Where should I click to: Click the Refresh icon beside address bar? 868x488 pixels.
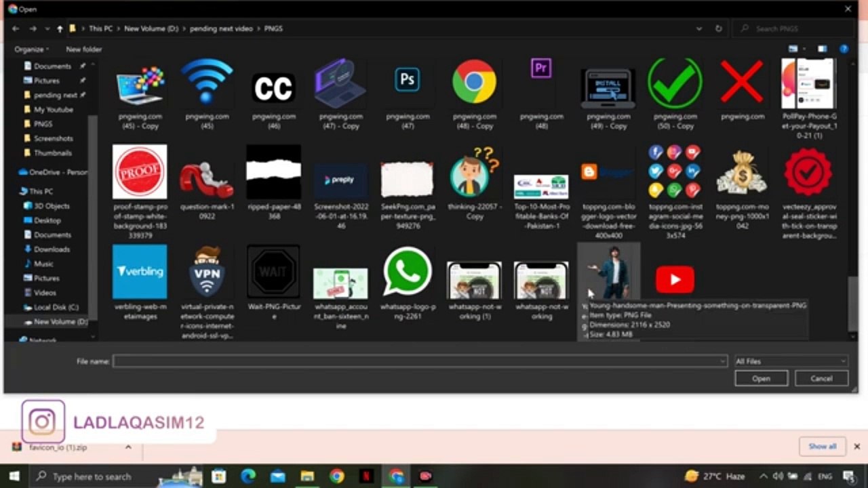pyautogui.click(x=719, y=28)
